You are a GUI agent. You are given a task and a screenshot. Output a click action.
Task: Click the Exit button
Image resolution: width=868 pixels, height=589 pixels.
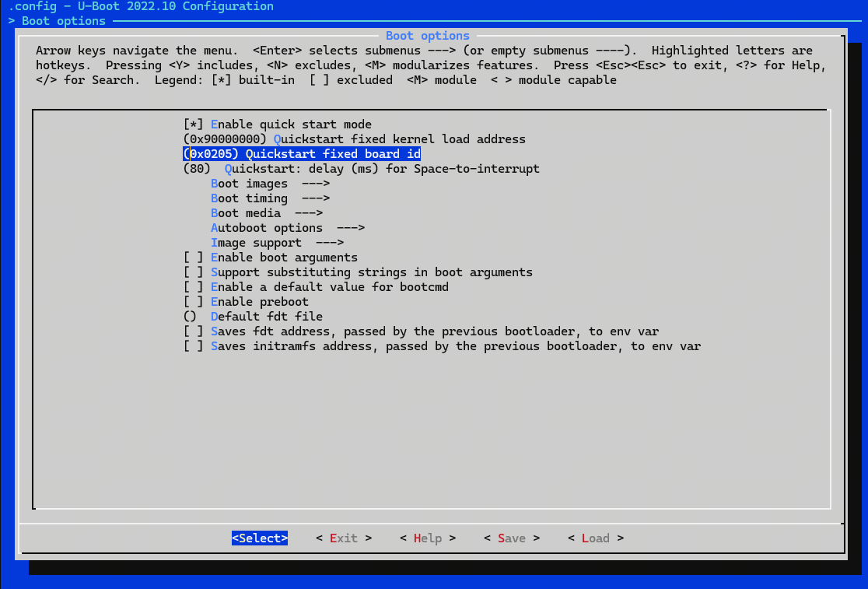(344, 538)
